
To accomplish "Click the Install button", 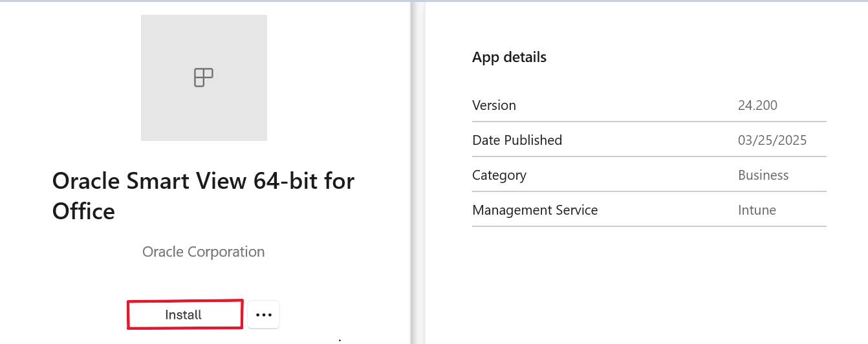I will click(x=184, y=315).
